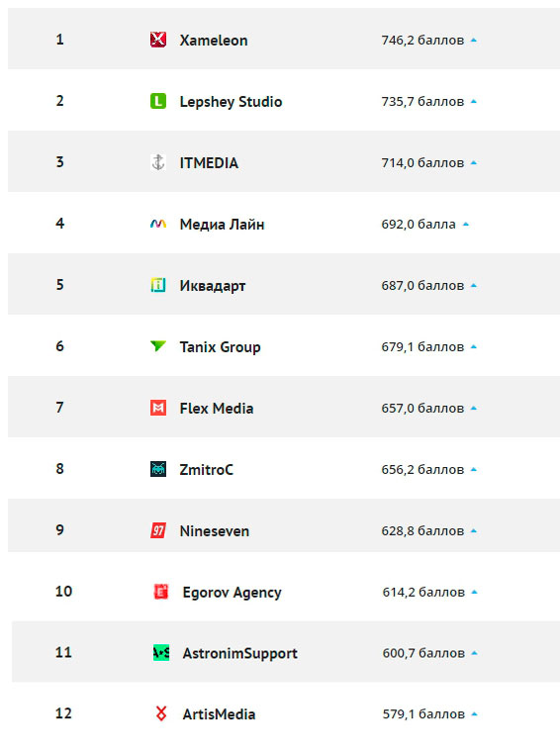Expand score details arrow for Xameleon
This screenshot has height=751, width=560.
point(473,41)
